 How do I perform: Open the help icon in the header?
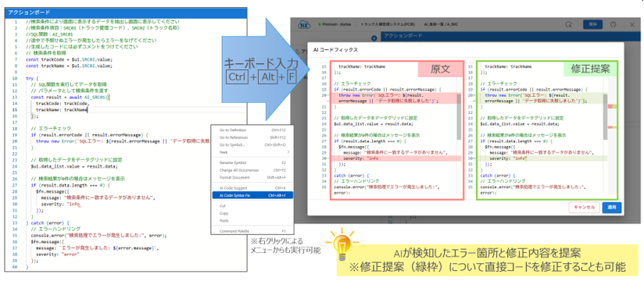[x=614, y=25]
